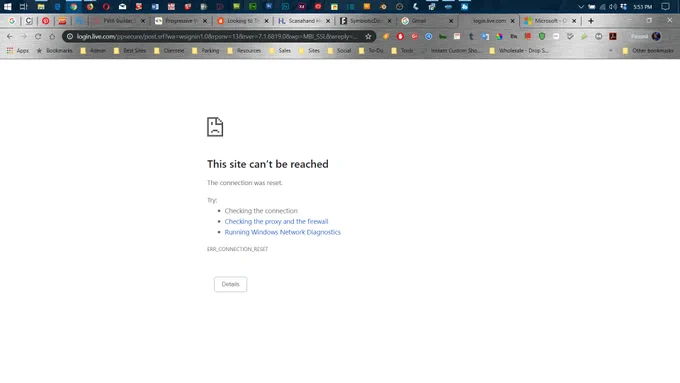
Task: Open Microsoft Word from the taskbar
Action: coord(155,7)
